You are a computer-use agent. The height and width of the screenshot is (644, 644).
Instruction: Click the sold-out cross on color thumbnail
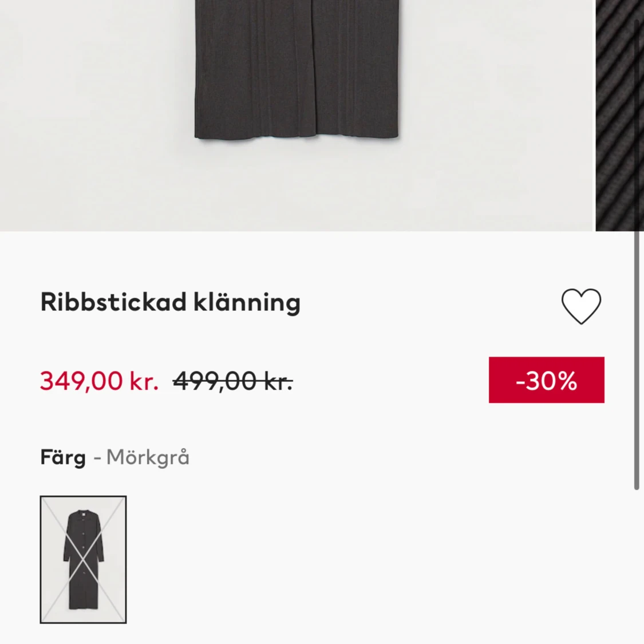[x=84, y=559]
